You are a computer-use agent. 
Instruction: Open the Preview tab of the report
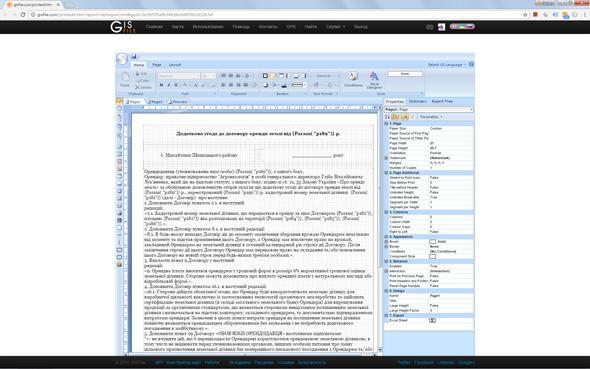click(178, 102)
